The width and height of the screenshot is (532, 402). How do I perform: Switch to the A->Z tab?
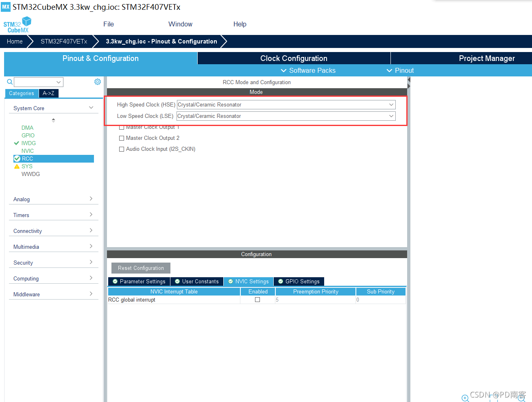pyautogui.click(x=48, y=93)
